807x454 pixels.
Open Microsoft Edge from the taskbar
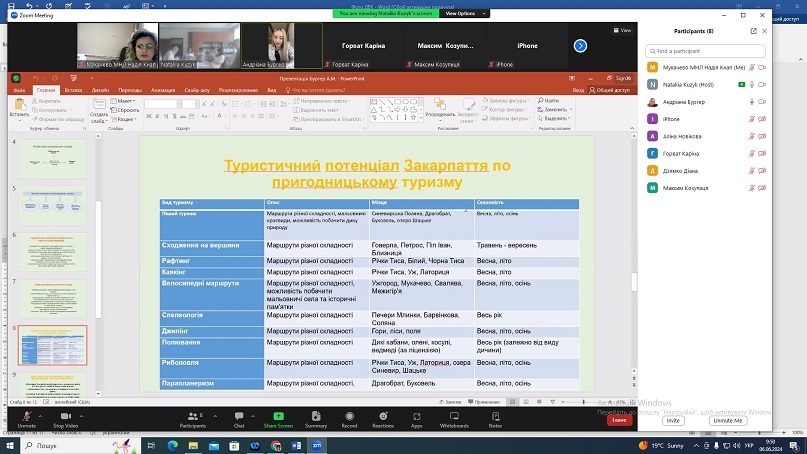(172, 445)
